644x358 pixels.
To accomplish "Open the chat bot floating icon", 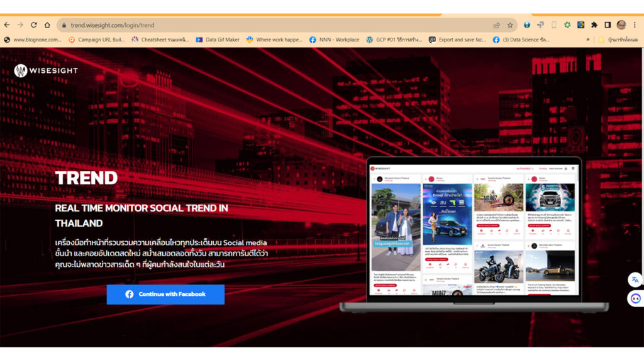I will 635,298.
